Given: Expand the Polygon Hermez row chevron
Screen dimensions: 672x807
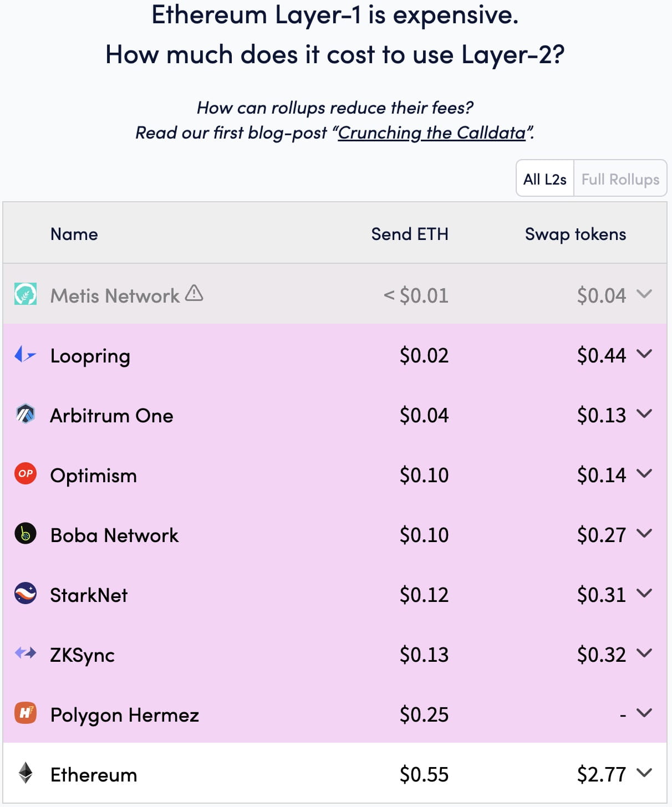Looking at the screenshot, I should tap(644, 713).
